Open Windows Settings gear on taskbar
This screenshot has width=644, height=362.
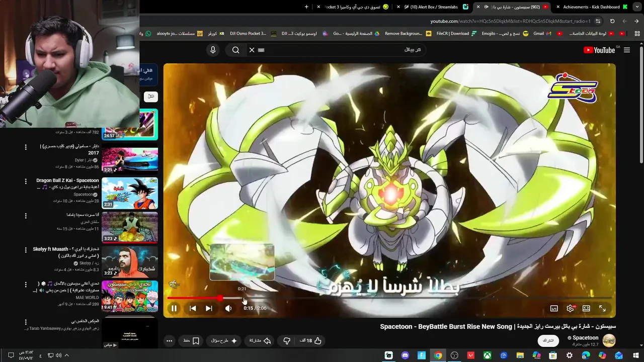[x=570, y=355]
